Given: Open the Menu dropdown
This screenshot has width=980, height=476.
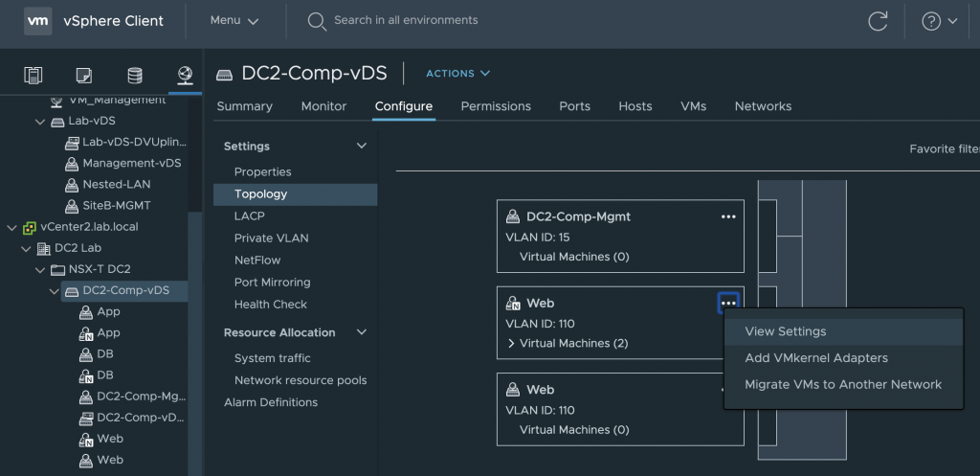Looking at the screenshot, I should 234,21.
